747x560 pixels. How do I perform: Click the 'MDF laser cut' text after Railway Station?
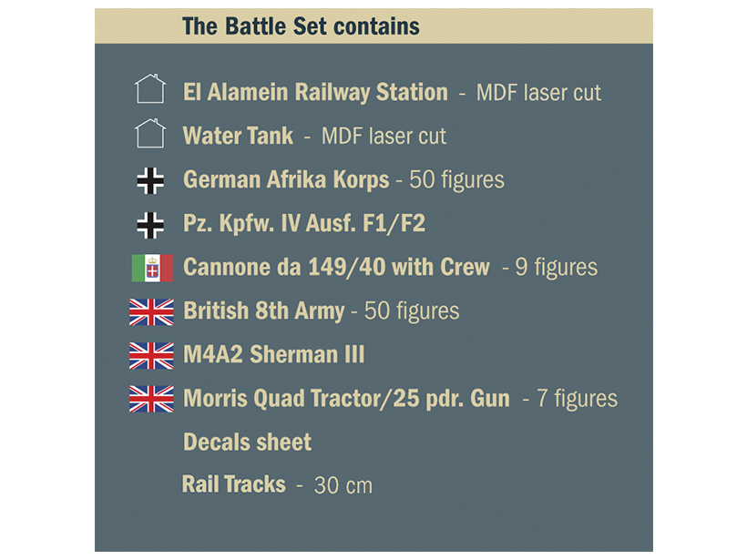pyautogui.click(x=538, y=93)
